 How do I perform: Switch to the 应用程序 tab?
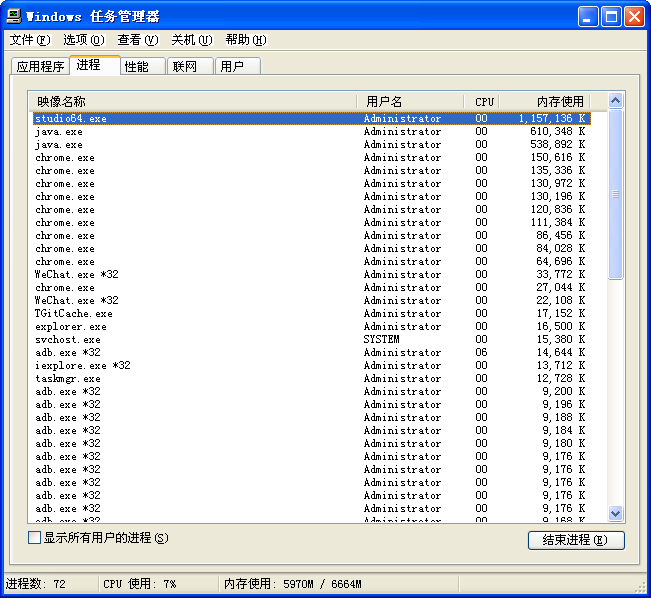pyautogui.click(x=40, y=66)
